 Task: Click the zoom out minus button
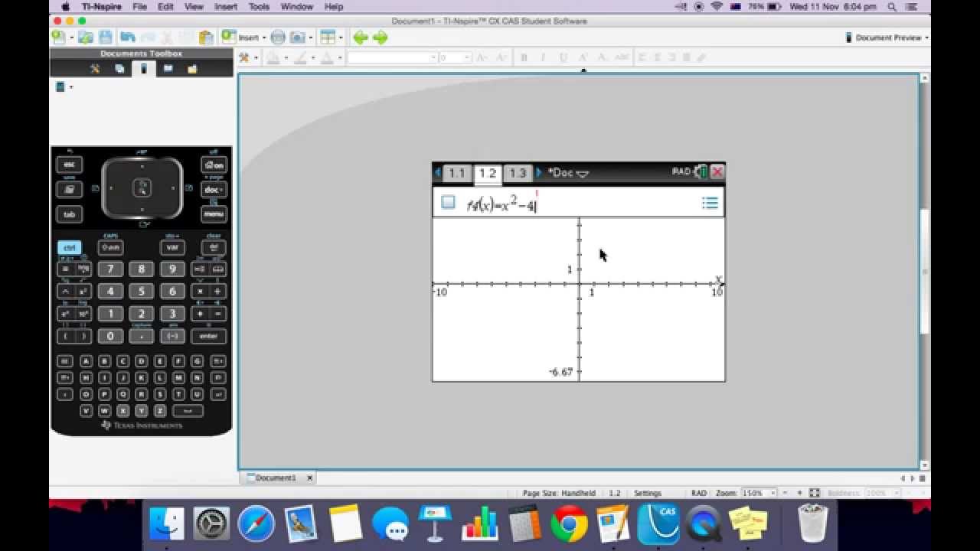(x=785, y=493)
